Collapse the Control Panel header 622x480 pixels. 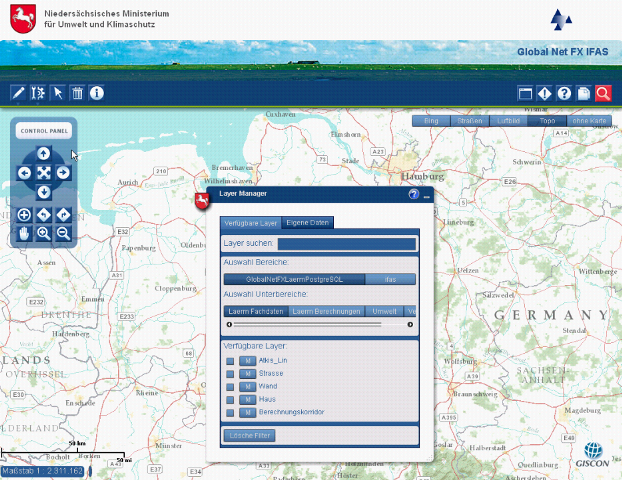coord(44,131)
